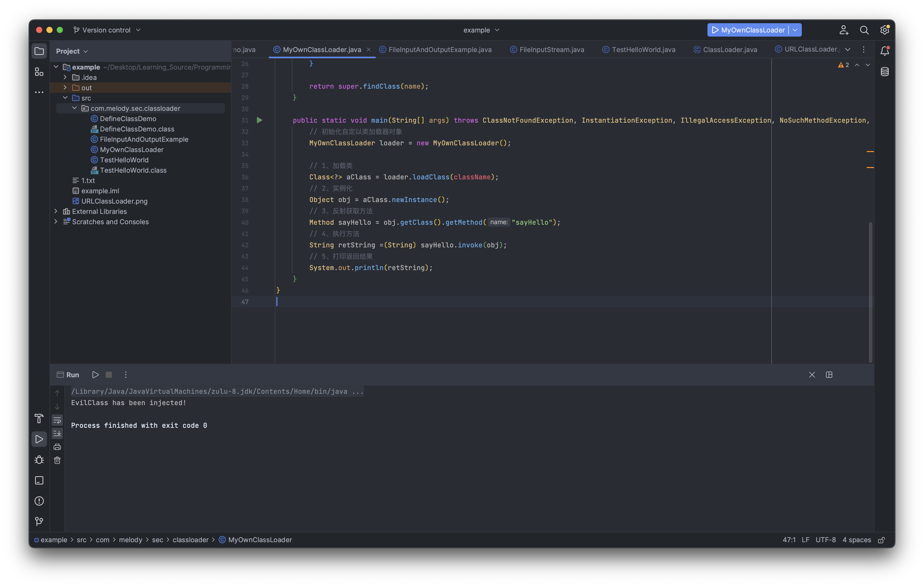Image resolution: width=924 pixels, height=586 pixels.
Task: Toggle Scroll to End in Run console
Action: 57,433
